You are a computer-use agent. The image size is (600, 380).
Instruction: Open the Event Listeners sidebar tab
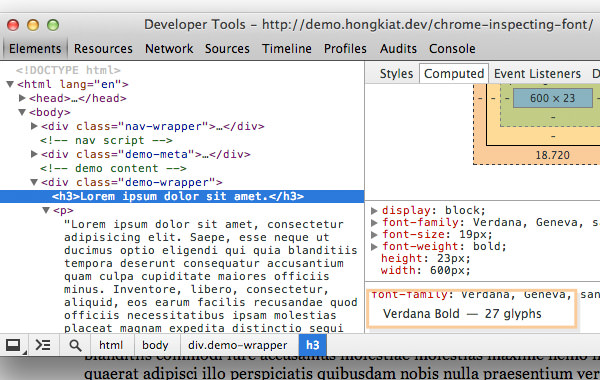pyautogui.click(x=537, y=73)
